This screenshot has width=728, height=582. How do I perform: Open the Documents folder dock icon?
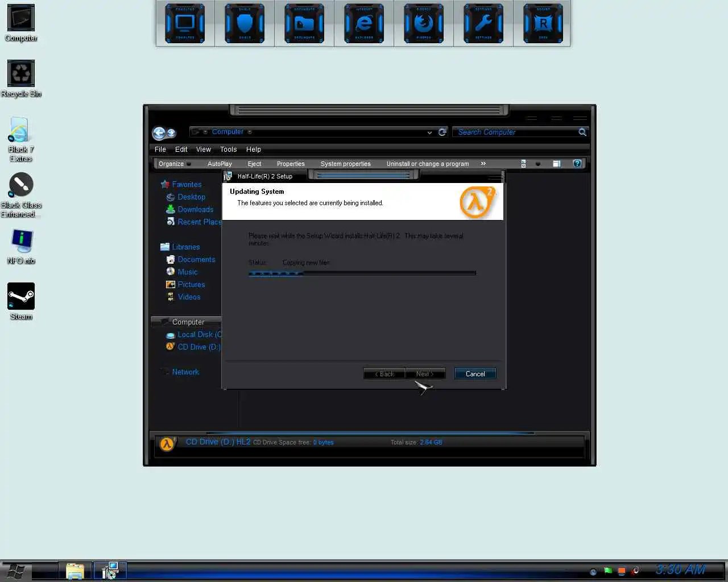point(304,23)
